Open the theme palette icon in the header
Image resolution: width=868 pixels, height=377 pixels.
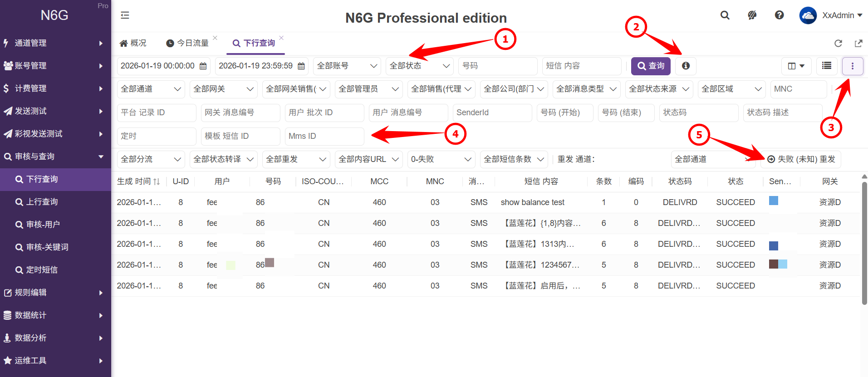coord(752,15)
